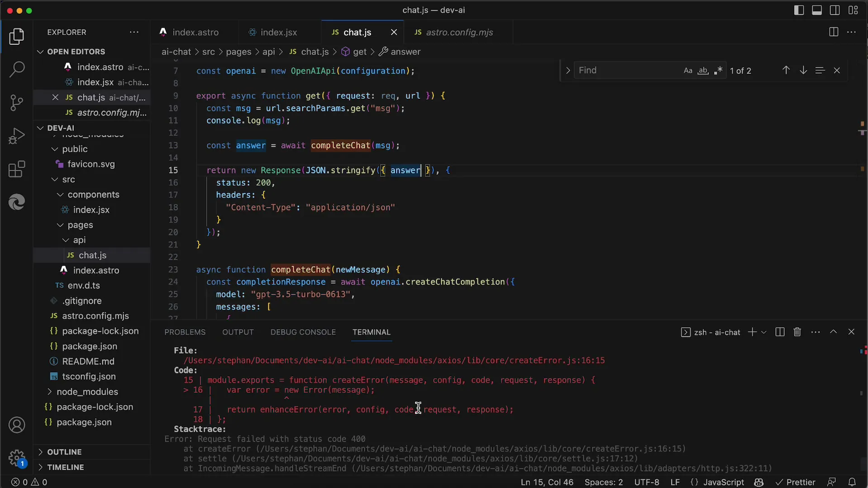Image resolution: width=868 pixels, height=488 pixels.
Task: Create a new terminal with plus icon
Action: pos(752,332)
